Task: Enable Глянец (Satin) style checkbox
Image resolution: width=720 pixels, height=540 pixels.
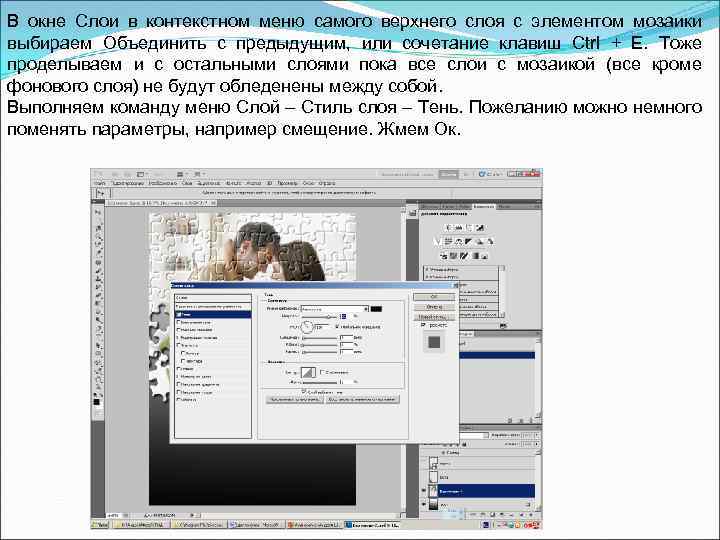Action: (x=180, y=369)
